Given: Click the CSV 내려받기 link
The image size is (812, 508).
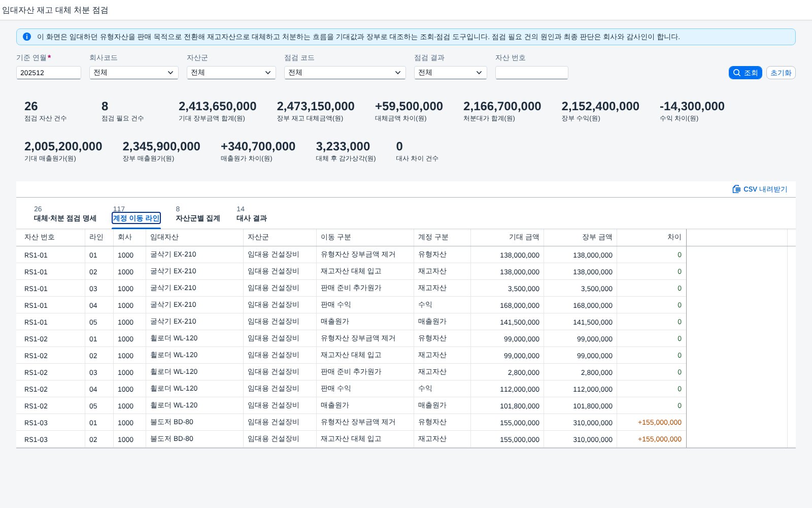Looking at the screenshot, I should click(760, 189).
